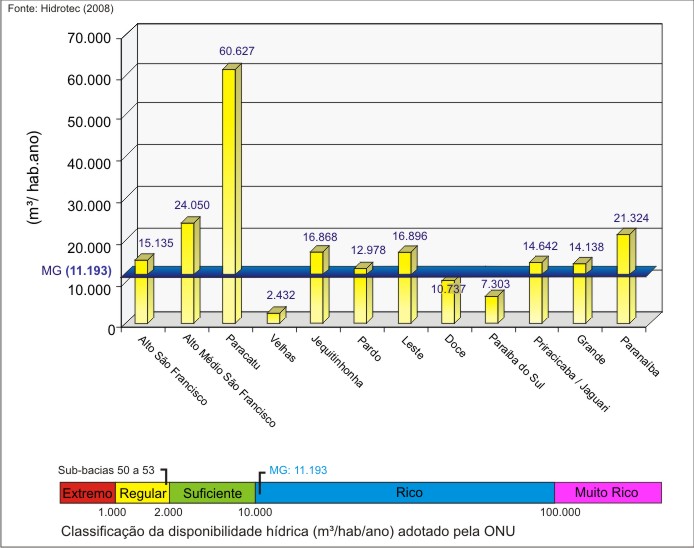Image resolution: width=694 pixels, height=548 pixels.
Task: Select the 20.000 axis tick label
Action: point(89,247)
